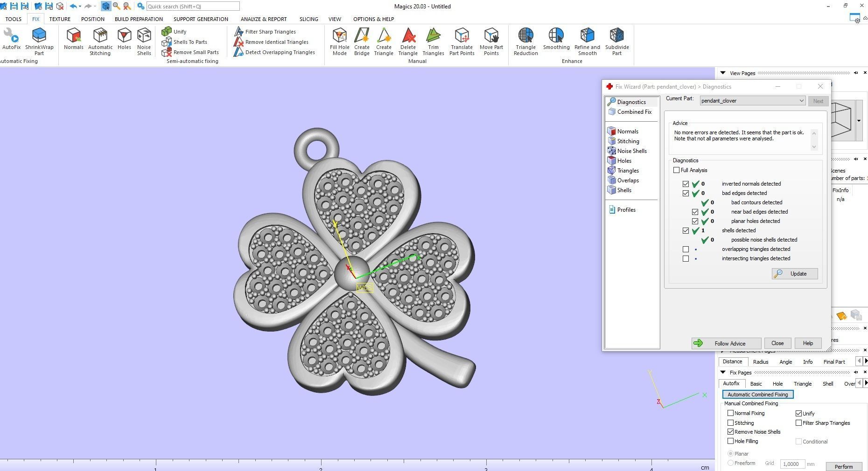The image size is (868, 471).
Task: Toggle inverted normals detected checkbox
Action: click(x=686, y=184)
